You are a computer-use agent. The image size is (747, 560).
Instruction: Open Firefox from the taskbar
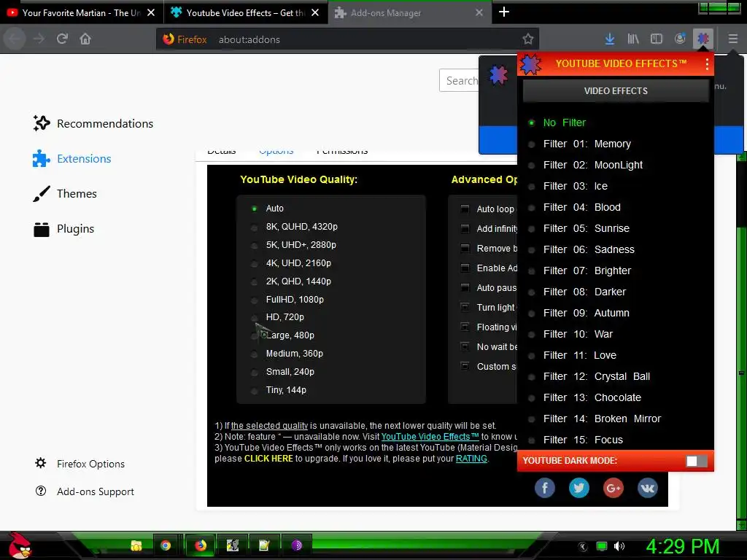click(201, 545)
